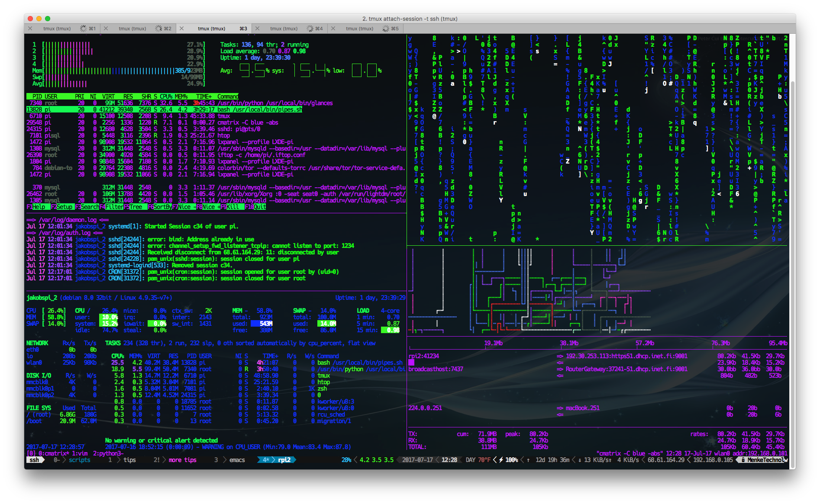Viewport: 820px width, 504px height.
Task: Click the 192.168.0.105 IP in tmux status bar
Action: (x=713, y=460)
